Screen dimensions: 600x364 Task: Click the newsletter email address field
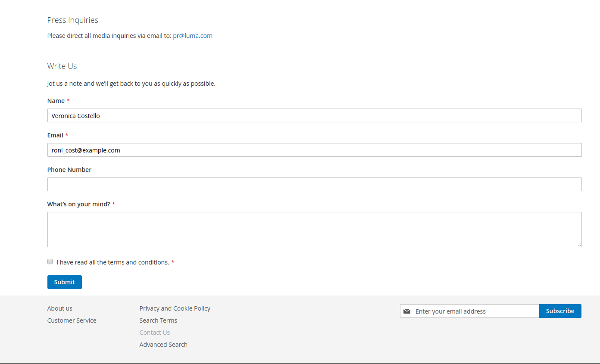[x=474, y=311]
